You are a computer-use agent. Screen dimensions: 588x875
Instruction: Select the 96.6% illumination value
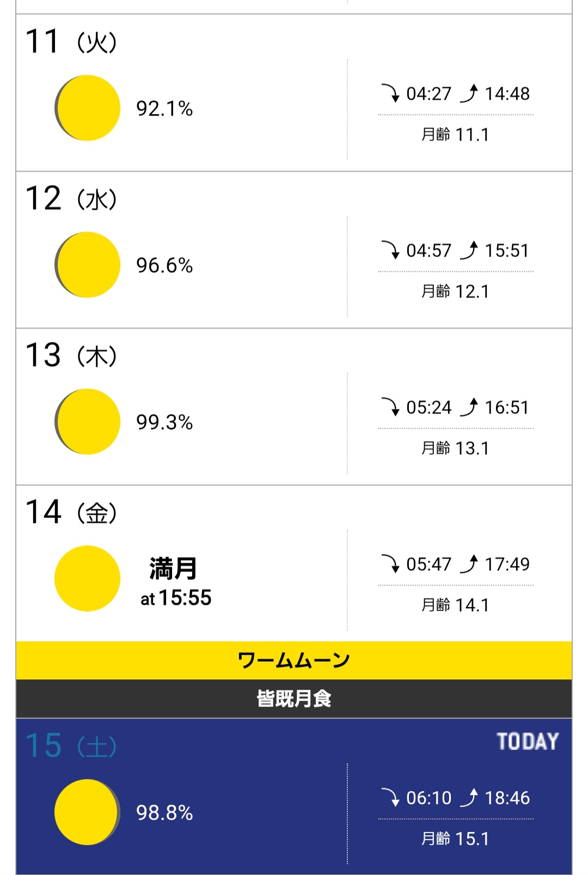coord(164,265)
